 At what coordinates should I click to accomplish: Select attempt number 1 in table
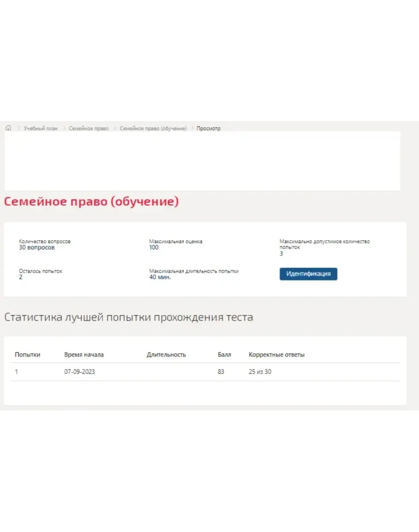tap(17, 372)
